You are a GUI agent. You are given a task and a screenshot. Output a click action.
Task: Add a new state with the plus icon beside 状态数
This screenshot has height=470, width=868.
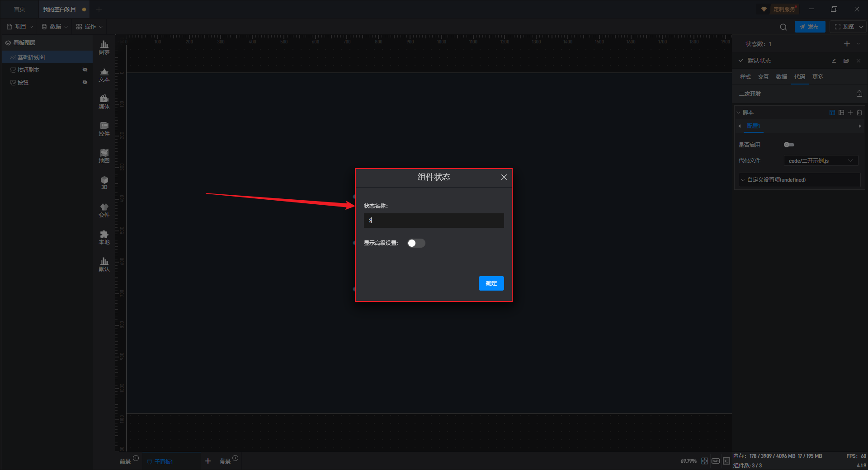pos(847,44)
